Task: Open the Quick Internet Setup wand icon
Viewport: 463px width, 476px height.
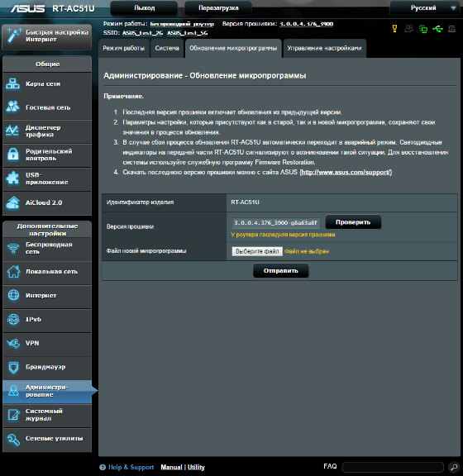Action: tap(14, 36)
